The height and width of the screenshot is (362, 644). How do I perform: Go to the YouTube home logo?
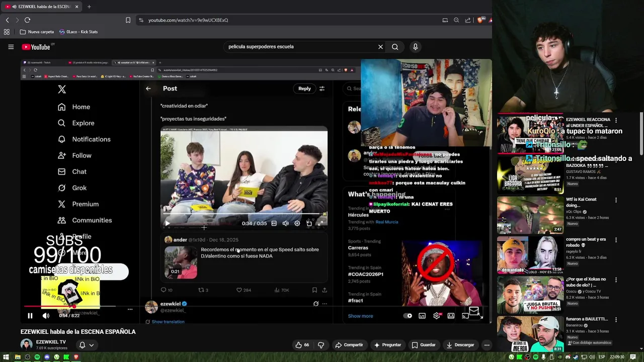[36, 47]
